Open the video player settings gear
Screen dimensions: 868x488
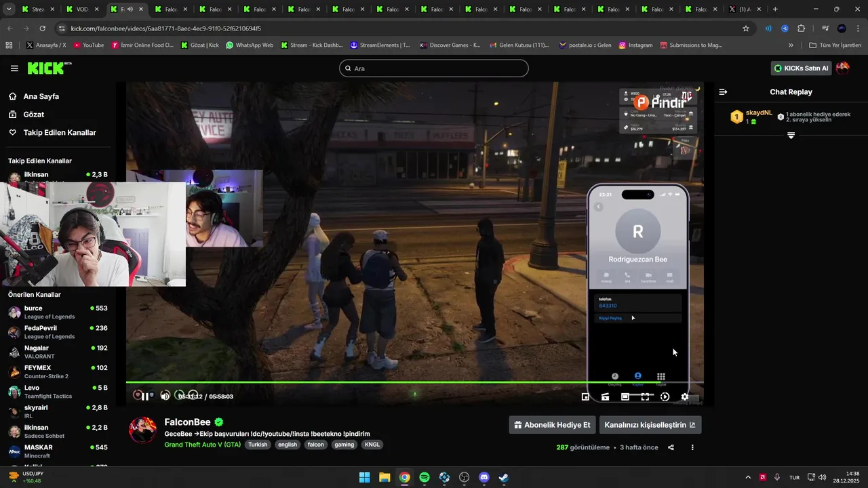tap(684, 397)
